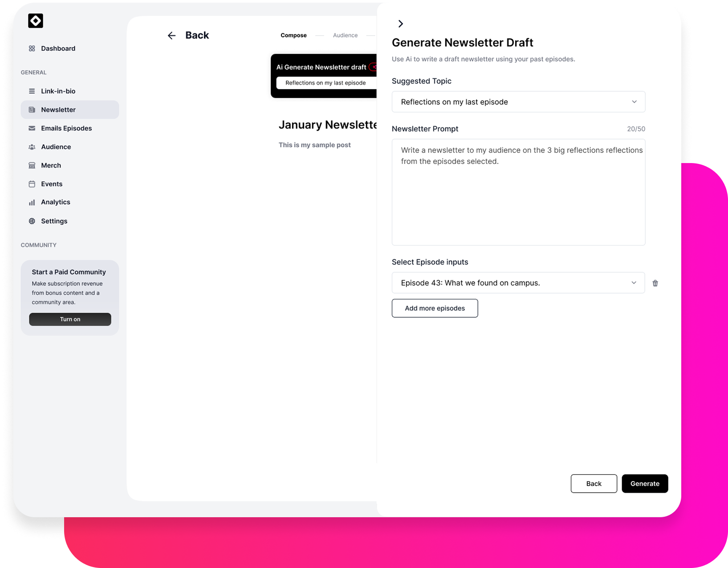Viewport: 728px width, 568px height.
Task: Open the Suggested Topic dropdown
Action: click(x=518, y=102)
